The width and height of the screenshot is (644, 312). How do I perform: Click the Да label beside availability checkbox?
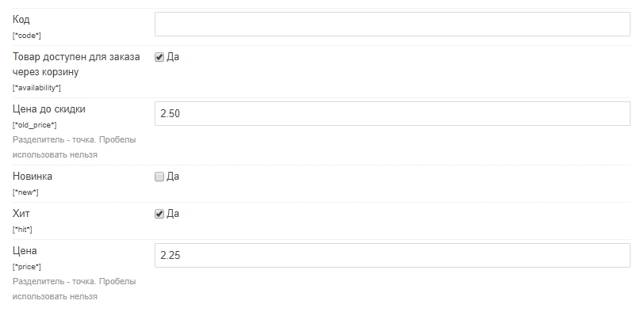click(x=173, y=57)
